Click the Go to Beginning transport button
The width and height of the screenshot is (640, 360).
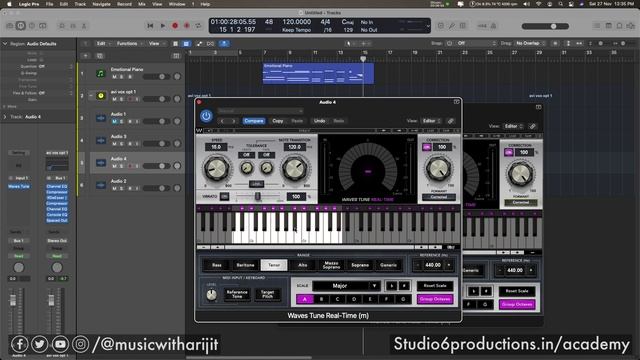click(150, 26)
